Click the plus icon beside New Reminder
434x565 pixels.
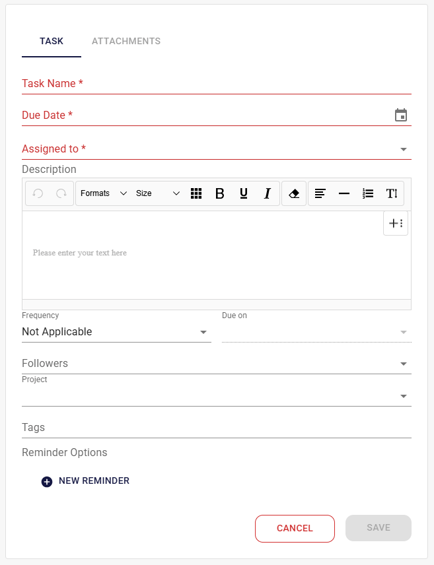pos(46,481)
